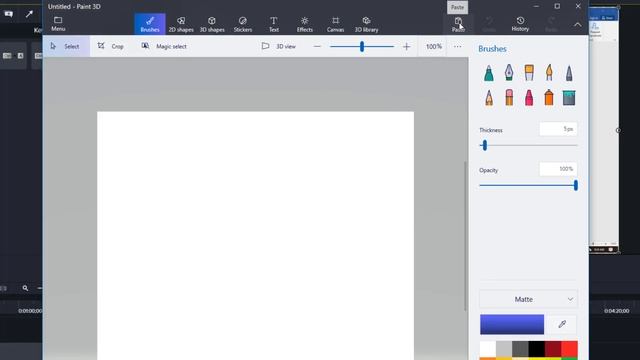Pick the eyedropper tool
Image resolution: width=640 pixels, height=360 pixels.
pyautogui.click(x=562, y=324)
